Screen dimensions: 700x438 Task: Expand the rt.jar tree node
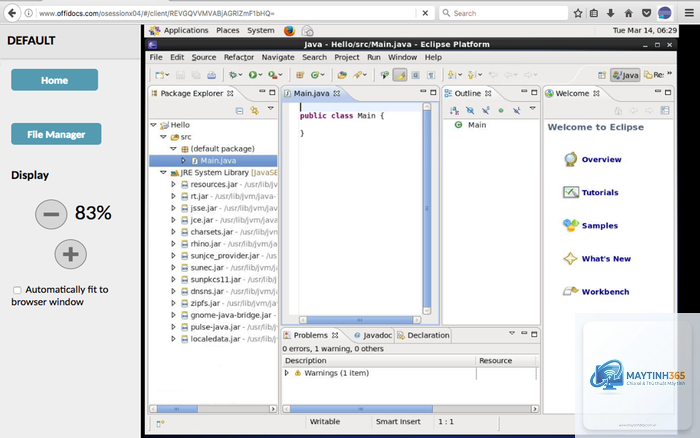tap(173, 196)
